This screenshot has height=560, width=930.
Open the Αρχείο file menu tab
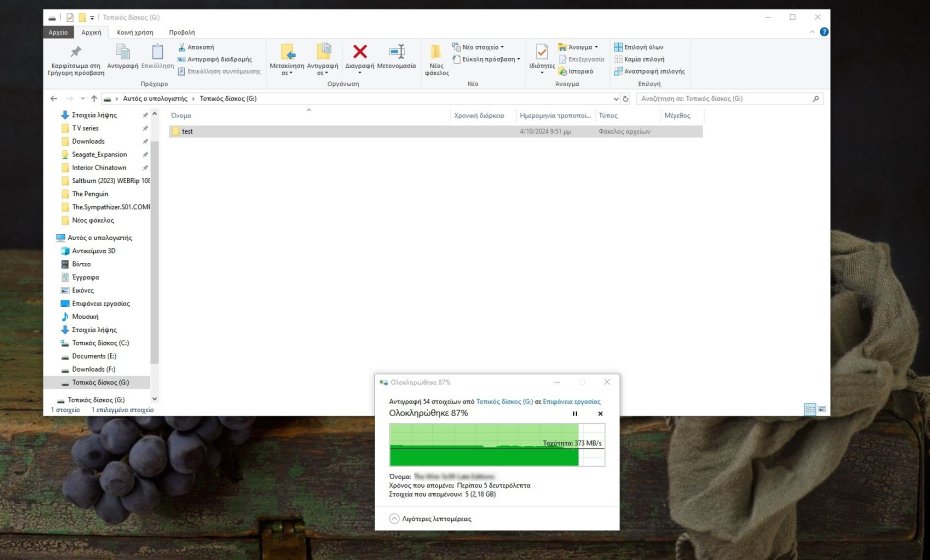58,32
